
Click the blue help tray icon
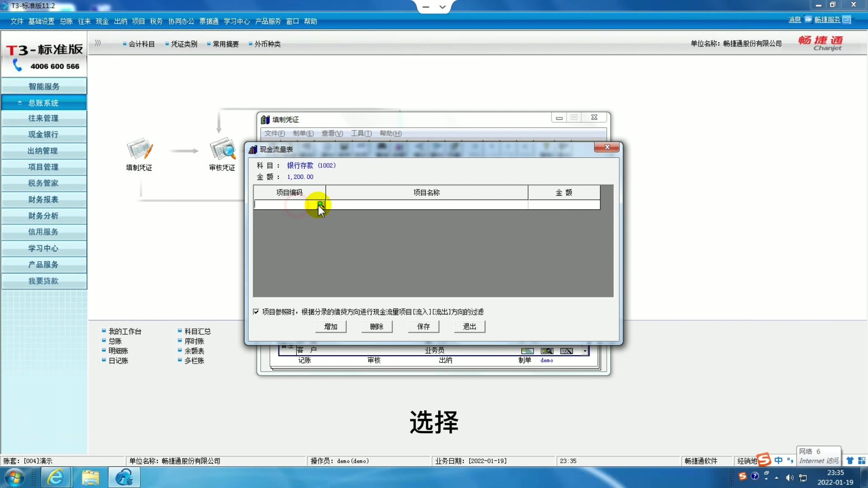tap(755, 476)
